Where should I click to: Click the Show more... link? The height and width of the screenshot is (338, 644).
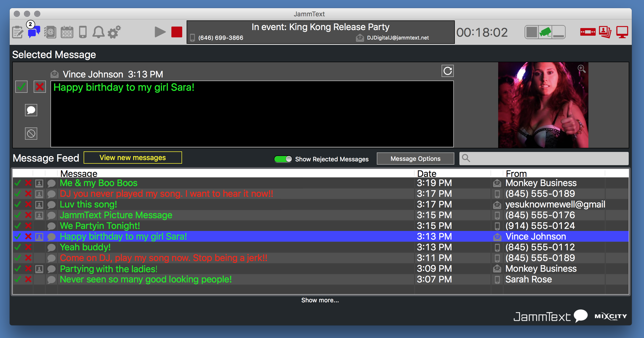(320, 300)
